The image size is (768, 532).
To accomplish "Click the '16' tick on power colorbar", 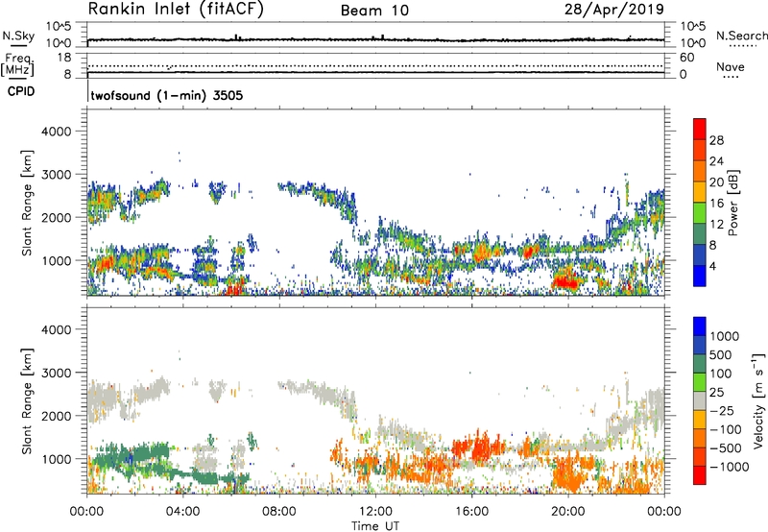I will (716, 204).
